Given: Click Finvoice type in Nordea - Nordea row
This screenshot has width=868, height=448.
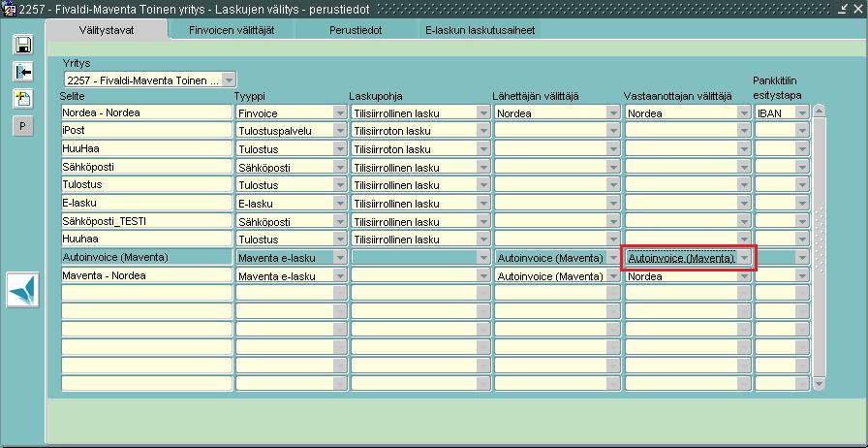Looking at the screenshot, I should (258, 113).
